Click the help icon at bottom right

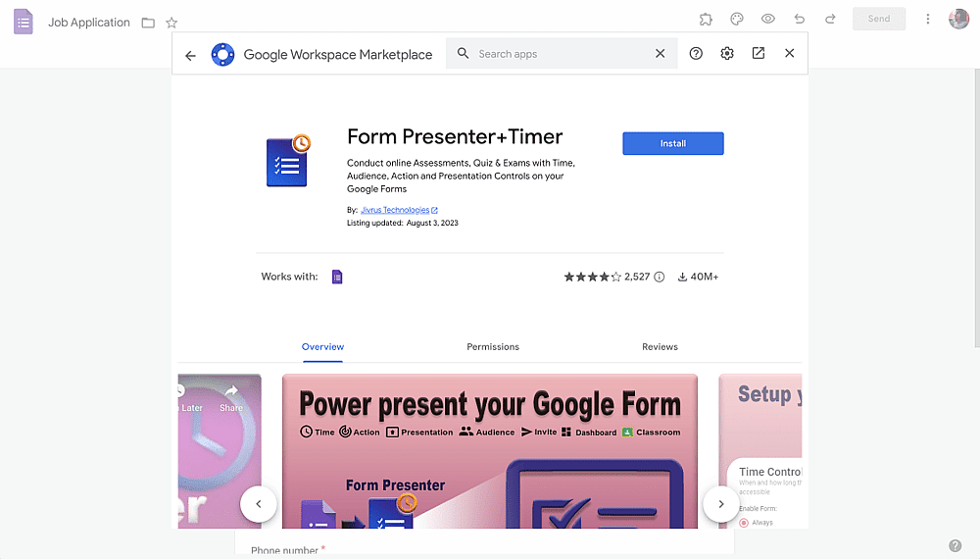click(x=955, y=545)
